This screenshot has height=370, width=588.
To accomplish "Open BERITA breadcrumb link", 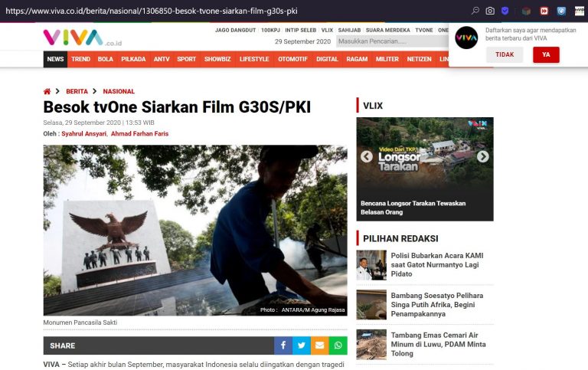I will coord(77,91).
